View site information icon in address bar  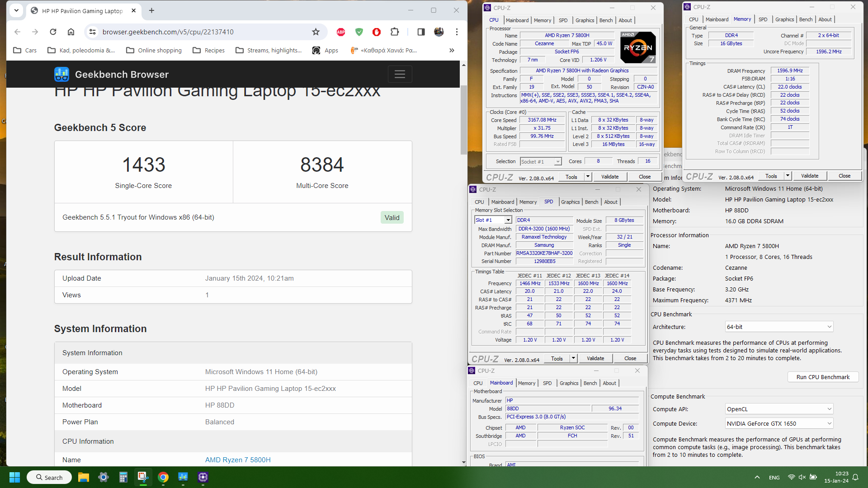pos(92,32)
